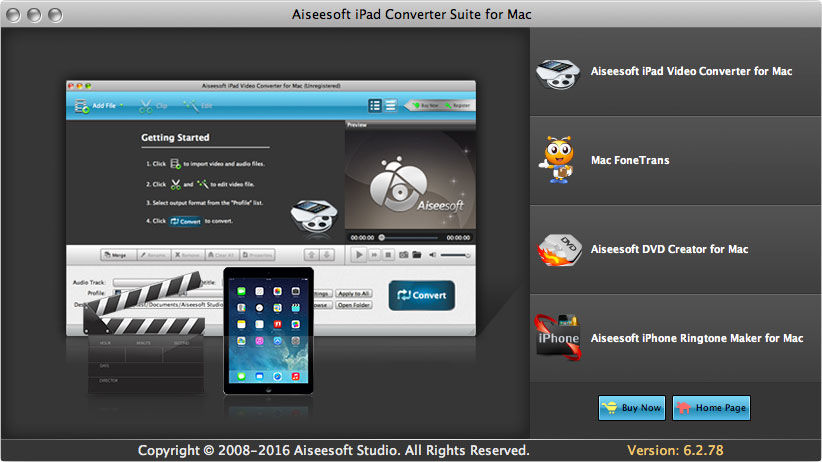The height and width of the screenshot is (462, 822).
Task: Click the DVD Creator flaming disc icon
Action: coord(558,249)
